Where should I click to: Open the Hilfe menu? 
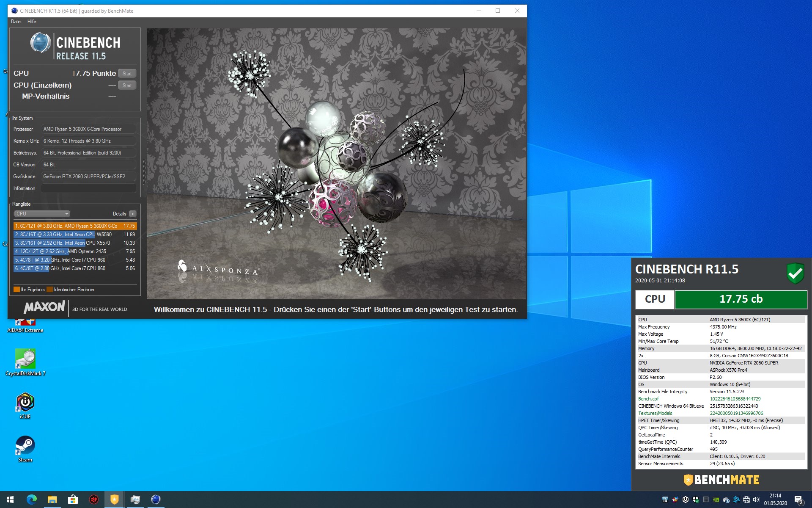[x=32, y=22]
